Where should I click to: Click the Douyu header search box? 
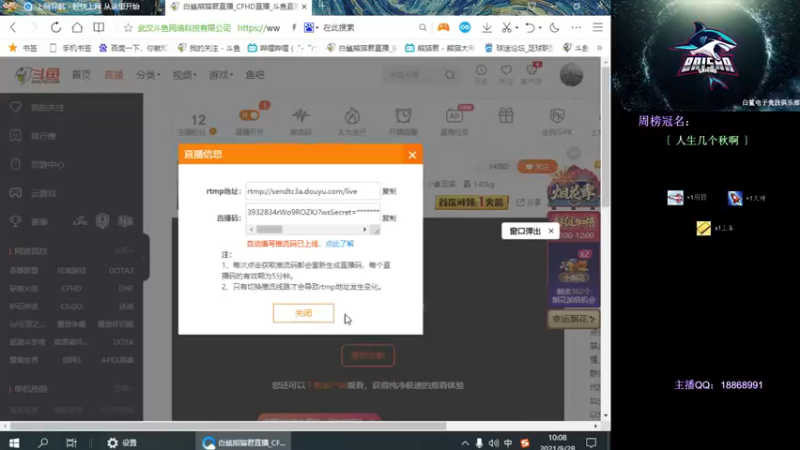click(412, 75)
